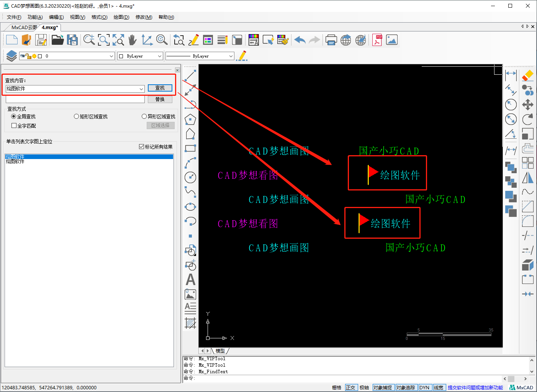Switch to the 模型 layout tab

tap(220, 351)
